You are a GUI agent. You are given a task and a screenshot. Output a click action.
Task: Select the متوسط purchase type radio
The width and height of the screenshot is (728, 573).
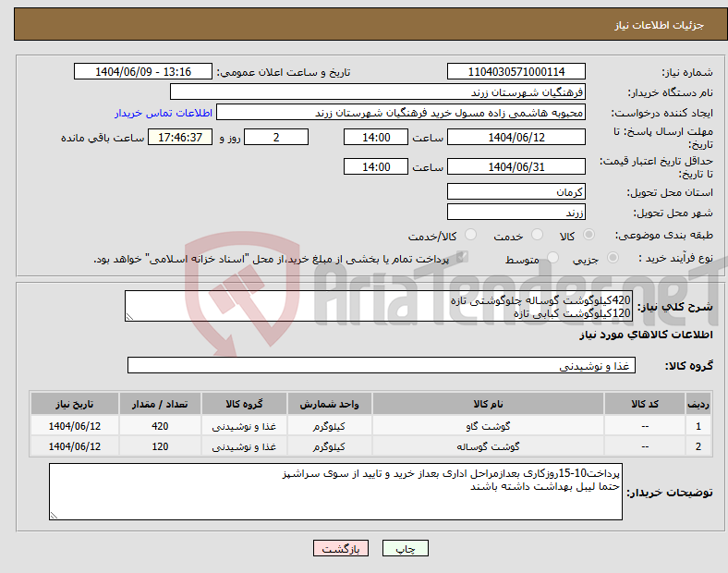[x=552, y=257]
